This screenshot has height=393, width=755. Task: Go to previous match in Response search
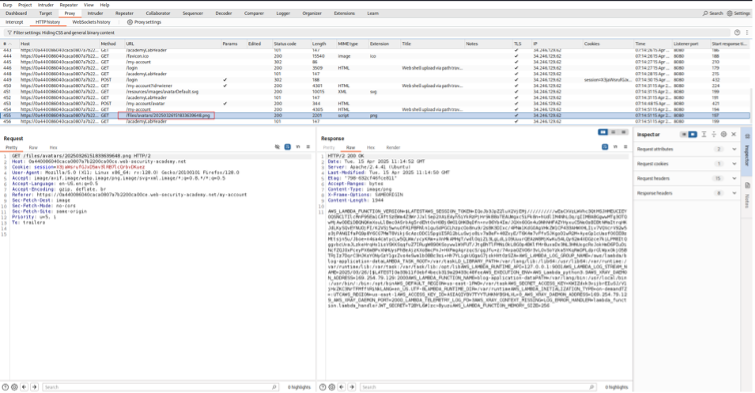[x=342, y=387]
